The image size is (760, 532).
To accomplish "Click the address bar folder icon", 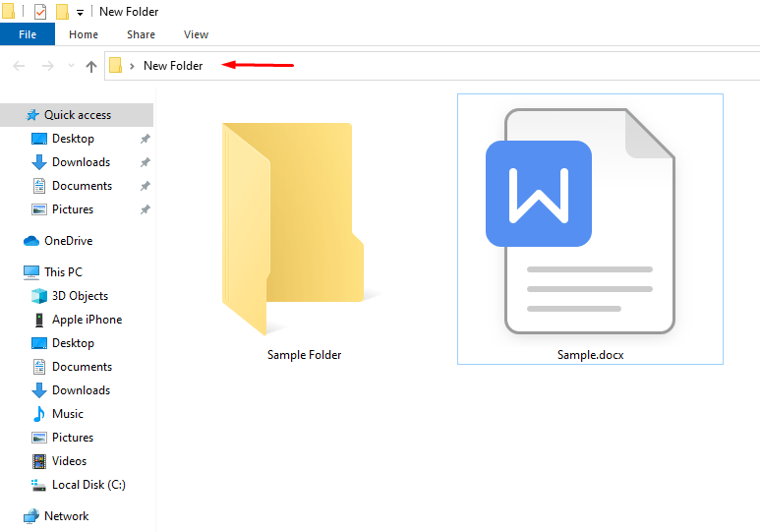I will tap(115, 65).
